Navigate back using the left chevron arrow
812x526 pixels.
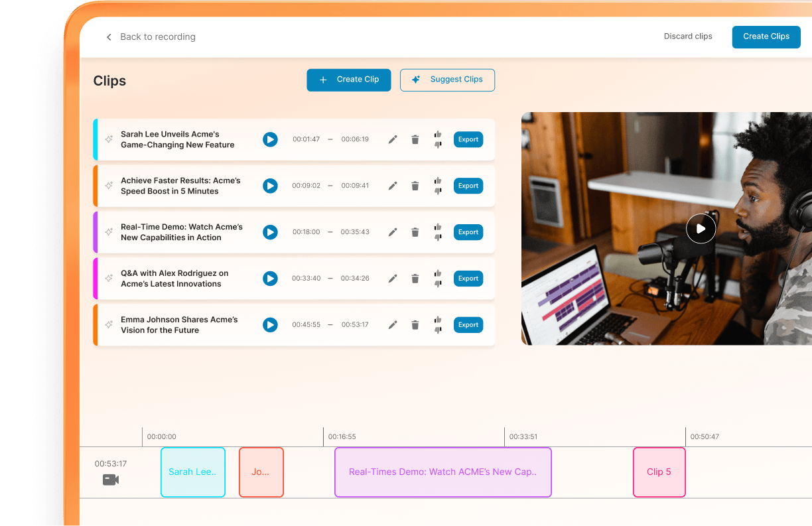(x=109, y=36)
